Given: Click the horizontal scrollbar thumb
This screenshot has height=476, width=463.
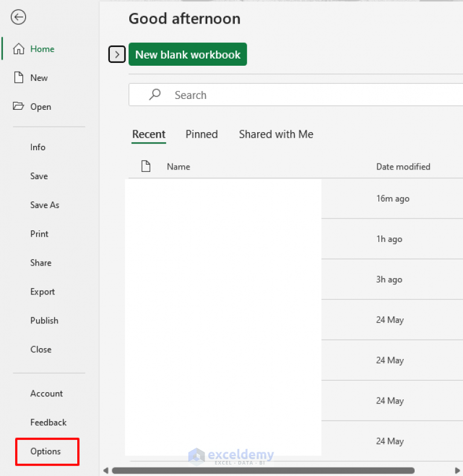Looking at the screenshot, I should tap(263, 471).
